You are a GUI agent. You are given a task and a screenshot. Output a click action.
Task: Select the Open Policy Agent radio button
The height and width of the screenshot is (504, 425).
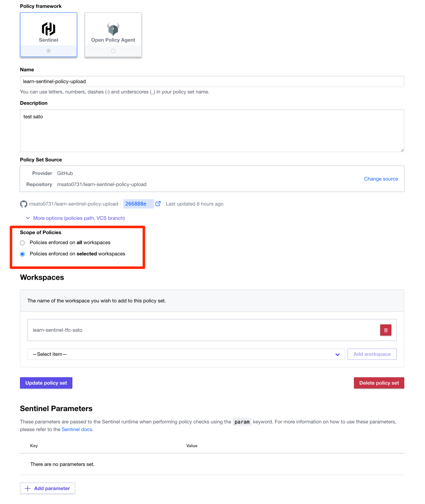[113, 51]
